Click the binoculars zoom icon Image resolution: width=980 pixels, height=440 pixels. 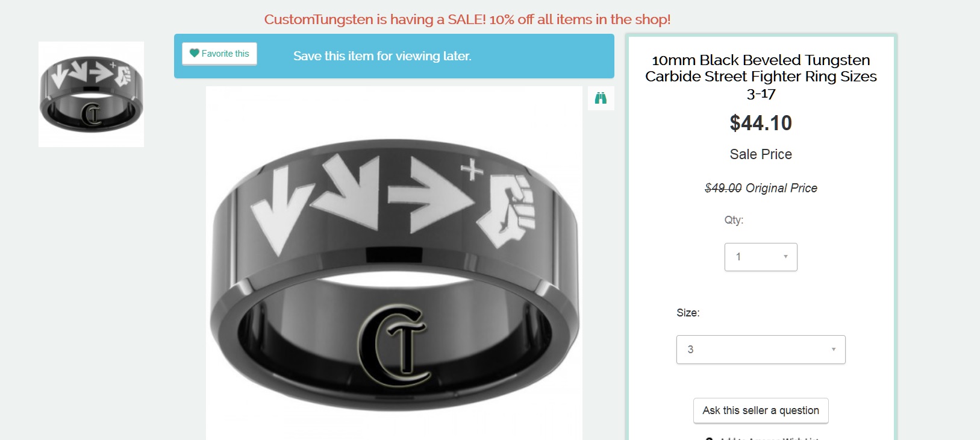click(601, 98)
